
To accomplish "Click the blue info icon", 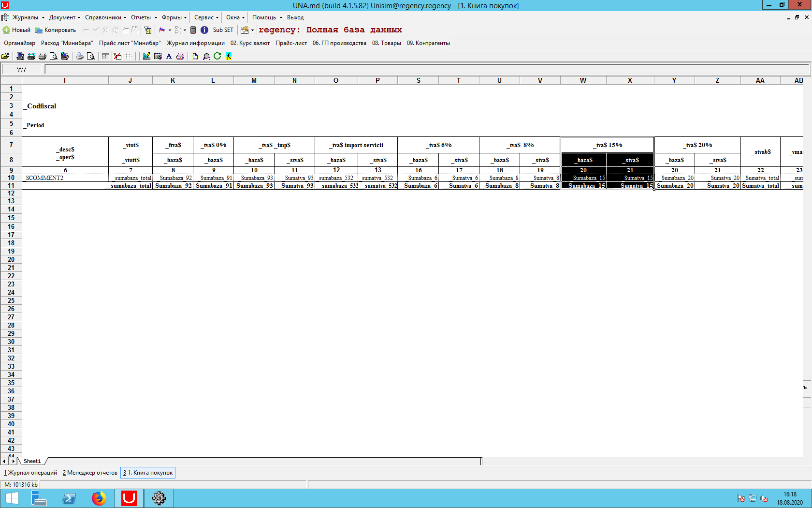I will pyautogui.click(x=204, y=30).
